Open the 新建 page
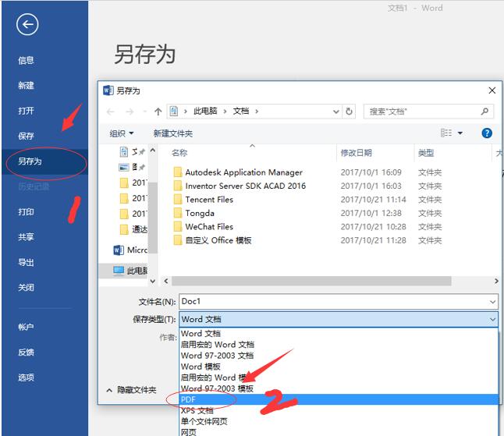The width and height of the screenshot is (504, 436). (26, 86)
